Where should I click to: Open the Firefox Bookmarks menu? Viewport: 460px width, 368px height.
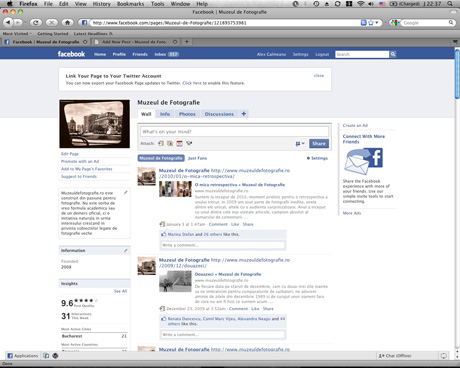(130, 4)
